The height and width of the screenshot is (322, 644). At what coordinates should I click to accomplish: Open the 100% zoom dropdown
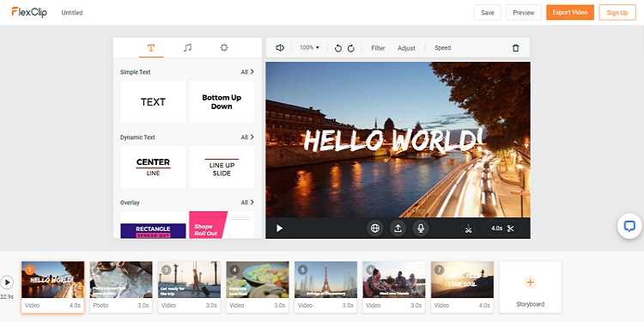[x=309, y=47]
